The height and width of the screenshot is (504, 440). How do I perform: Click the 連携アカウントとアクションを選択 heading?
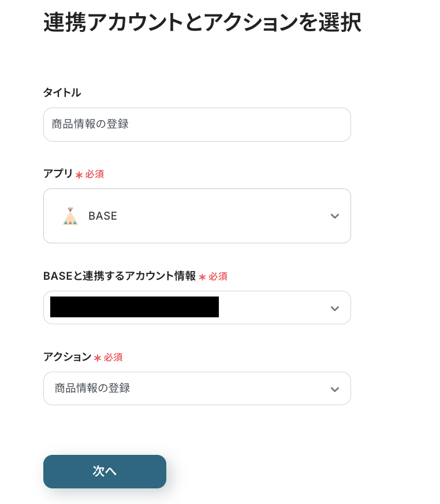[202, 23]
